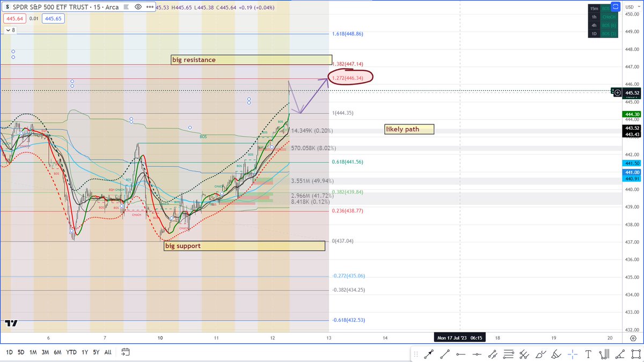This screenshot has width=644, height=362.
Task: Click the plus button on the price axis
Action: pyautogui.click(x=618, y=93)
